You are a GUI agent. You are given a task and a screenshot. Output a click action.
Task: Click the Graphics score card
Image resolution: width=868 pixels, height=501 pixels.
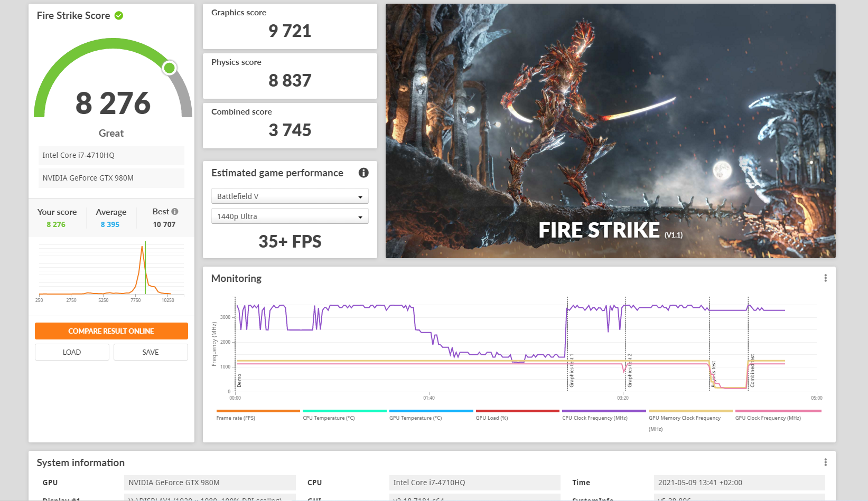290,26
